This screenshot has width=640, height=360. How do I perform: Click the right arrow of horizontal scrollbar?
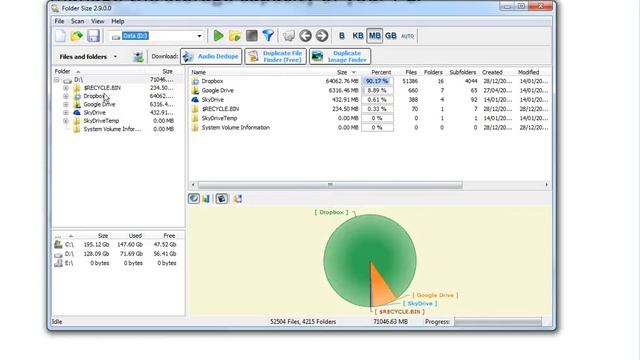(547, 185)
